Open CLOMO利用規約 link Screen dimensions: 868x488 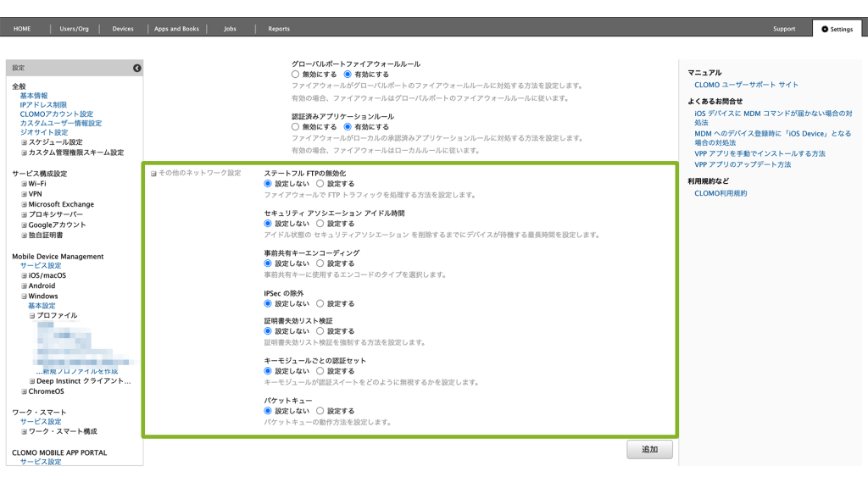click(721, 193)
